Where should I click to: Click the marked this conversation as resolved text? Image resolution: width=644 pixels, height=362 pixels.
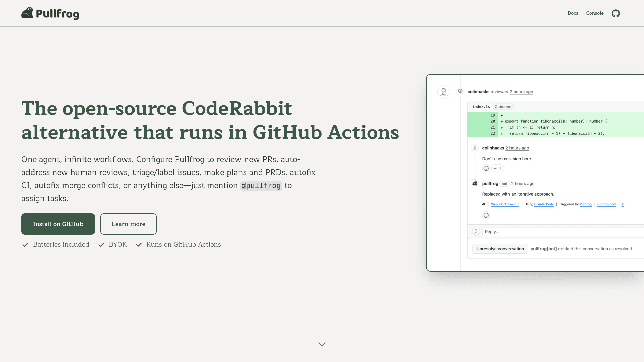[596, 249]
